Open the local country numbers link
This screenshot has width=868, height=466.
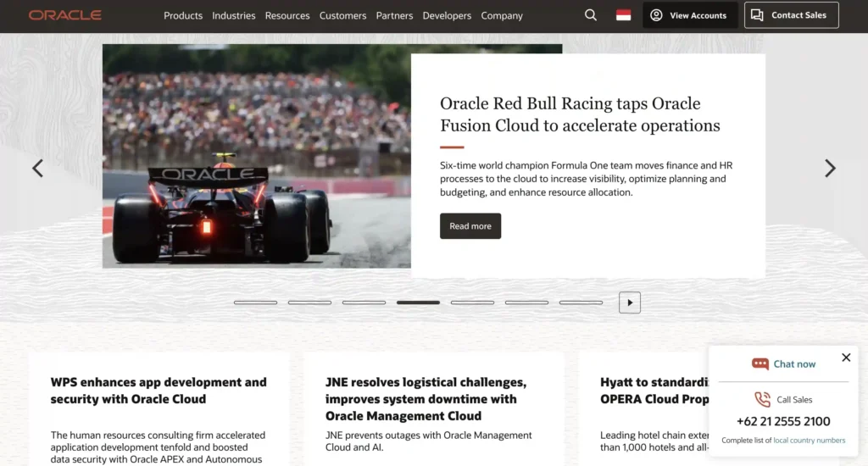[x=810, y=441]
